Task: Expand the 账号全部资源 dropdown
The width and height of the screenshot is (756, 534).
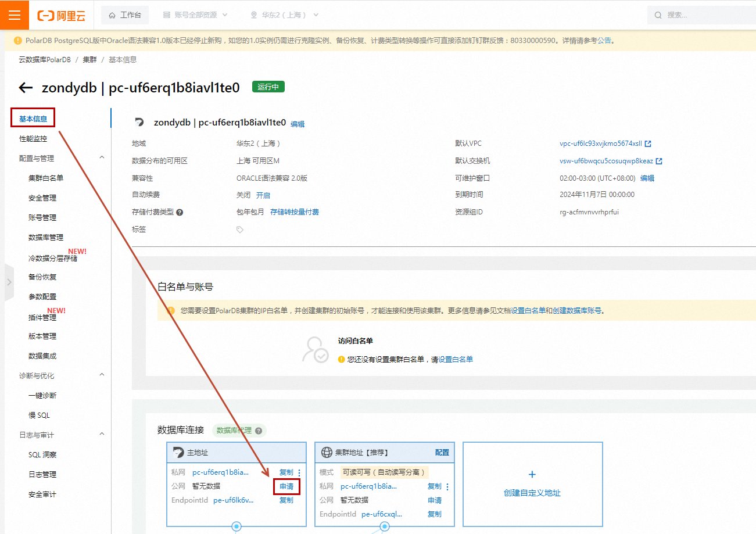Action: (195, 15)
